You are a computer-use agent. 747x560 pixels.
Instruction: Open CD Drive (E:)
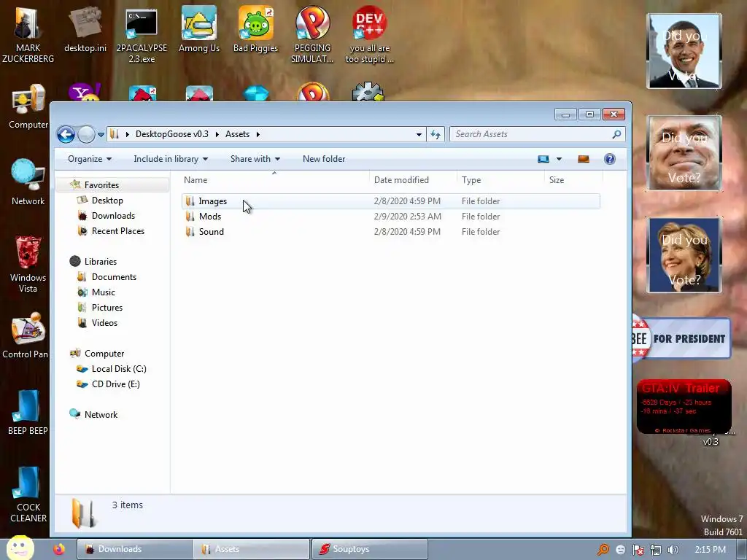click(x=115, y=384)
